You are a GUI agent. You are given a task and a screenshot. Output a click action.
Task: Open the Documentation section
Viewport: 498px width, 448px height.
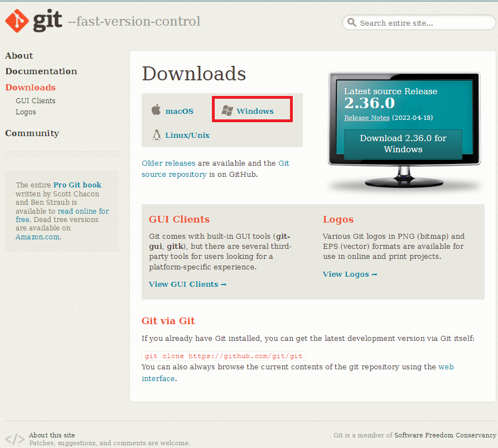pos(41,71)
